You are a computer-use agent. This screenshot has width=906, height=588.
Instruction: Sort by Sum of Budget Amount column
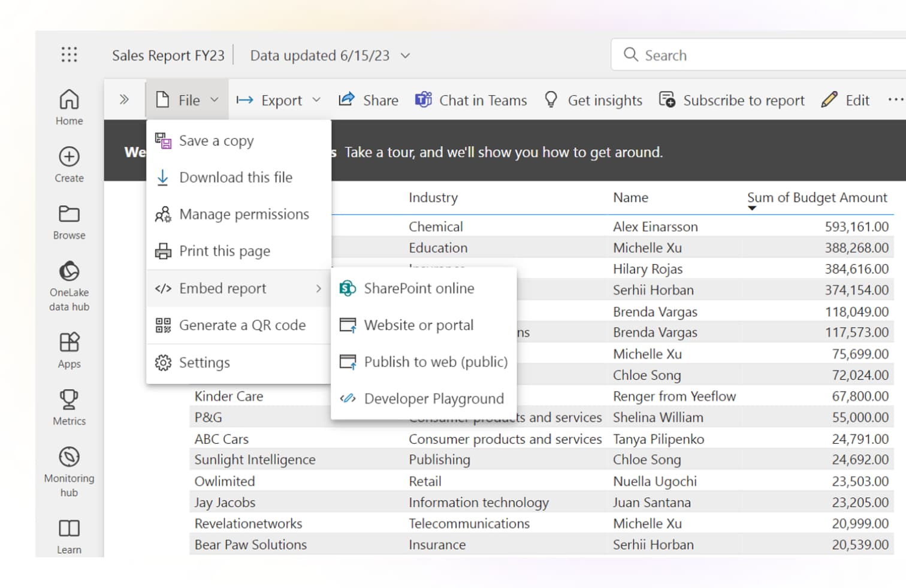(x=816, y=198)
